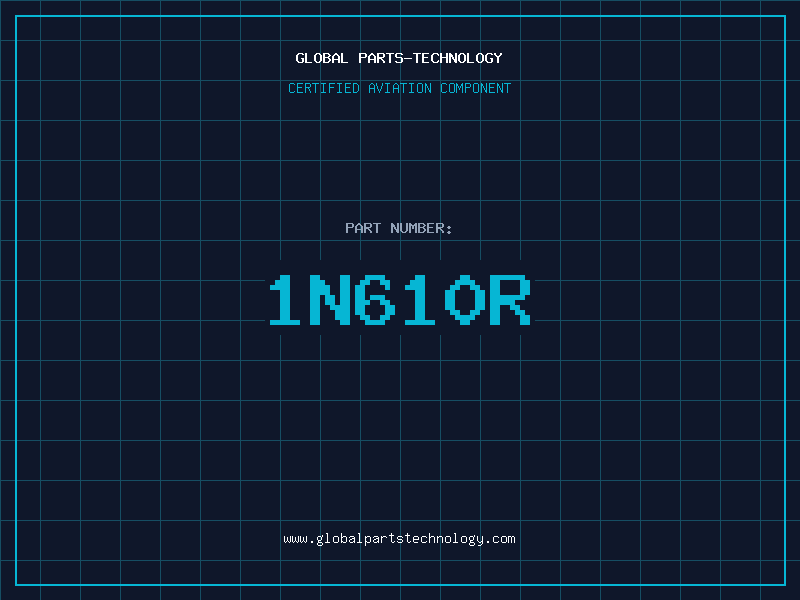Select the part number 1N610R
The height and width of the screenshot is (600, 800).
click(x=400, y=299)
